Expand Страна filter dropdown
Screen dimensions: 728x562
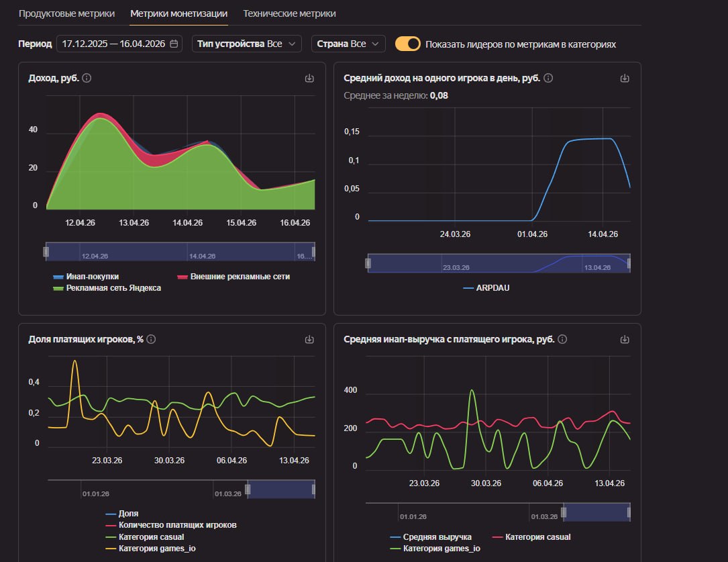348,44
